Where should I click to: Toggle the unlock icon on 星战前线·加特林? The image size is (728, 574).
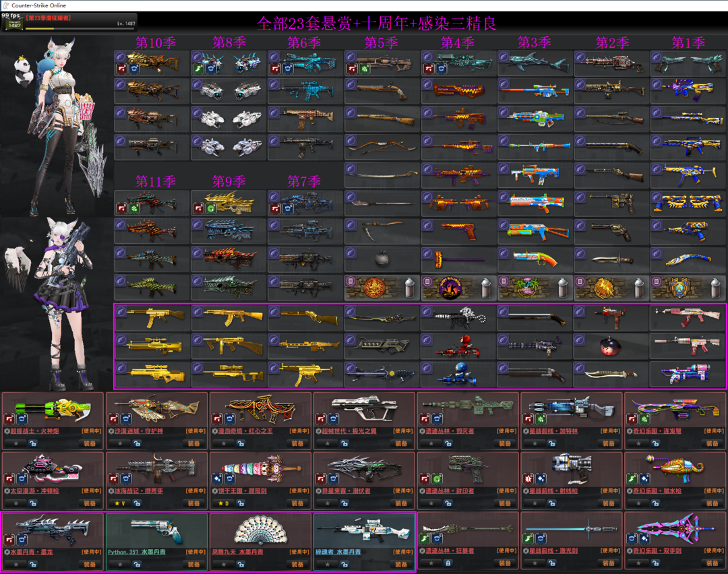pos(551,443)
